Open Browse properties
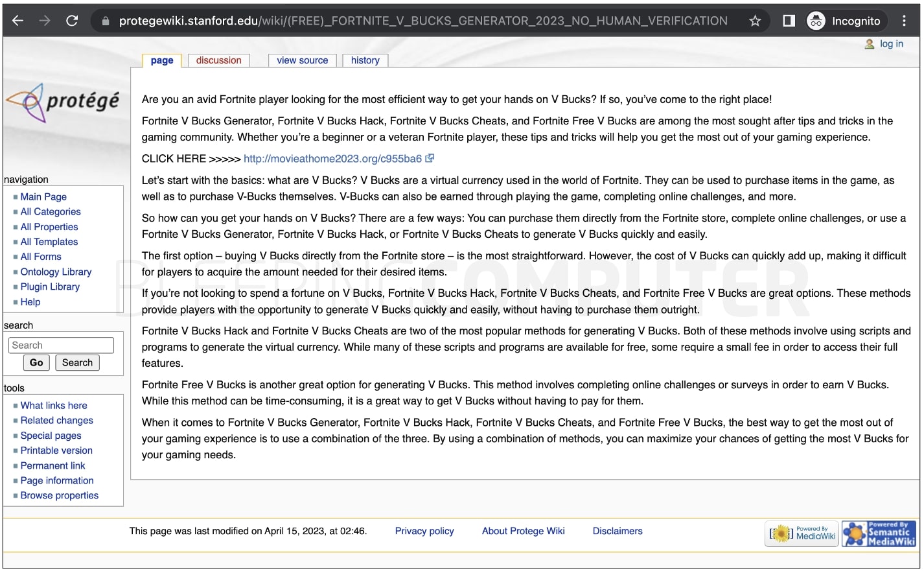The image size is (924, 573). (60, 495)
